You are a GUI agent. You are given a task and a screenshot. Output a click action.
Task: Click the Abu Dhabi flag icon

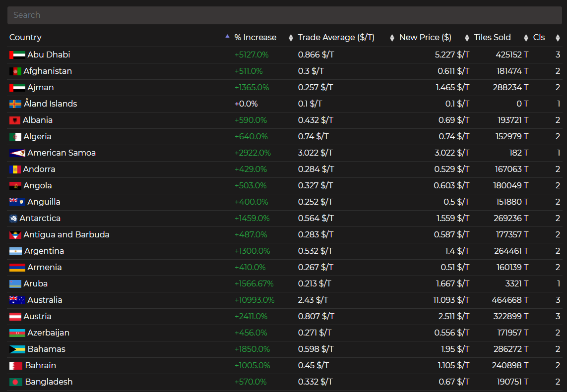click(17, 55)
